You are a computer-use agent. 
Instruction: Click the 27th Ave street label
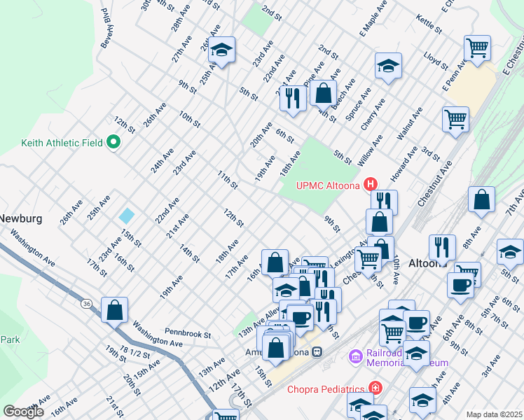coord(182,49)
